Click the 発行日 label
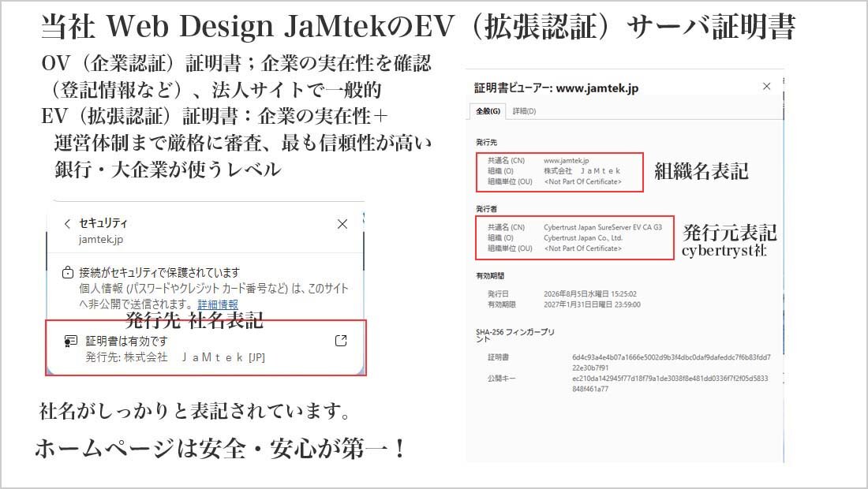This screenshot has height=489, width=868. (x=498, y=293)
